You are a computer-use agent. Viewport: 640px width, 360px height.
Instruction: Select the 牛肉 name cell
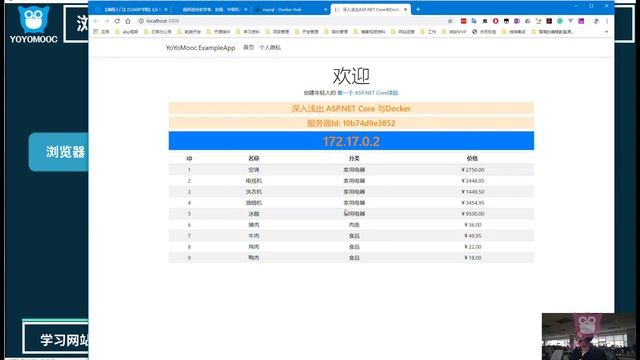[253, 236]
